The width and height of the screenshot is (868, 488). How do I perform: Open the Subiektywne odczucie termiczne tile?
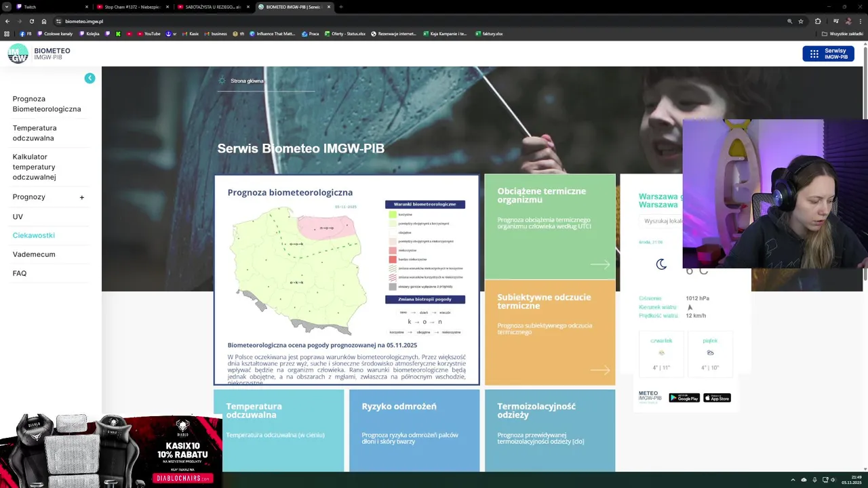point(550,333)
